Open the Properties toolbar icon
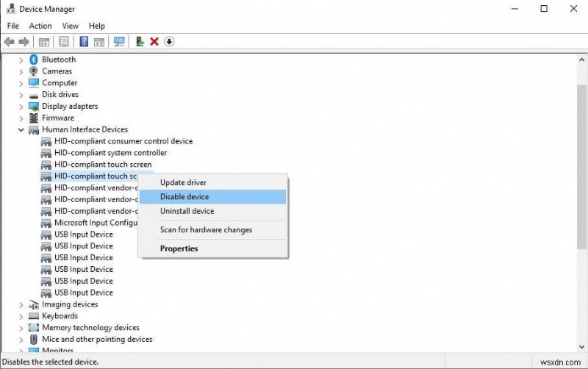The height and width of the screenshot is (369, 588). pyautogui.click(x=64, y=42)
